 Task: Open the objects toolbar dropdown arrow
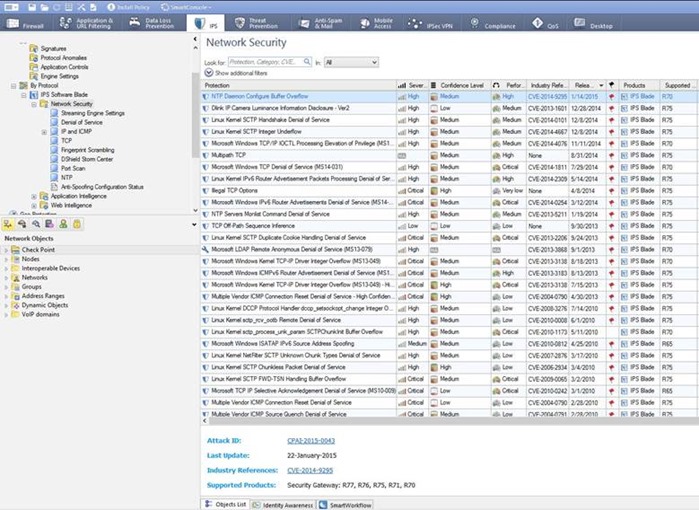[x=194, y=225]
